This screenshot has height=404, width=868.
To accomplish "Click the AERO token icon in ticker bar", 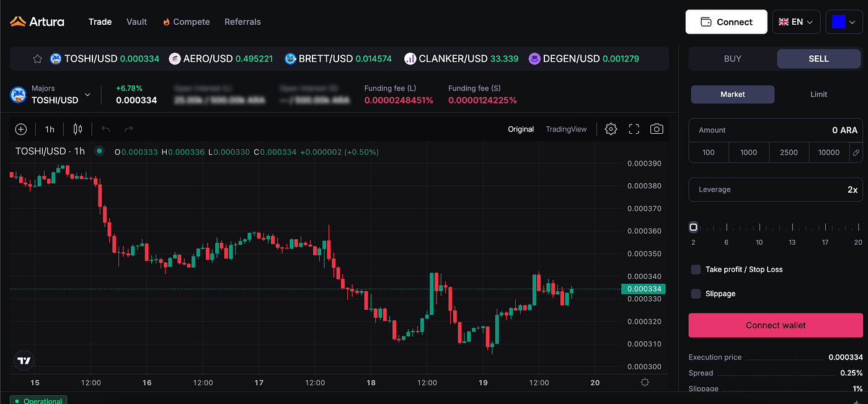I will tap(174, 59).
